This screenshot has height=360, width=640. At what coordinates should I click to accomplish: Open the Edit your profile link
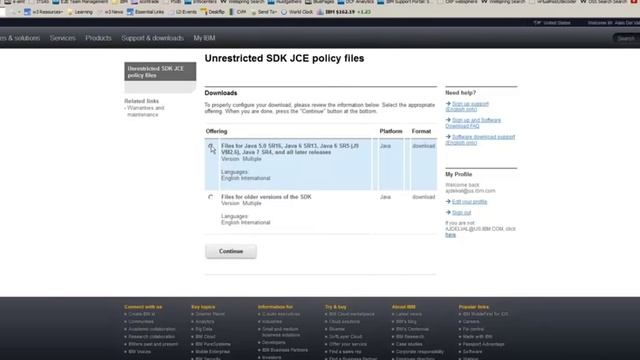(x=469, y=202)
